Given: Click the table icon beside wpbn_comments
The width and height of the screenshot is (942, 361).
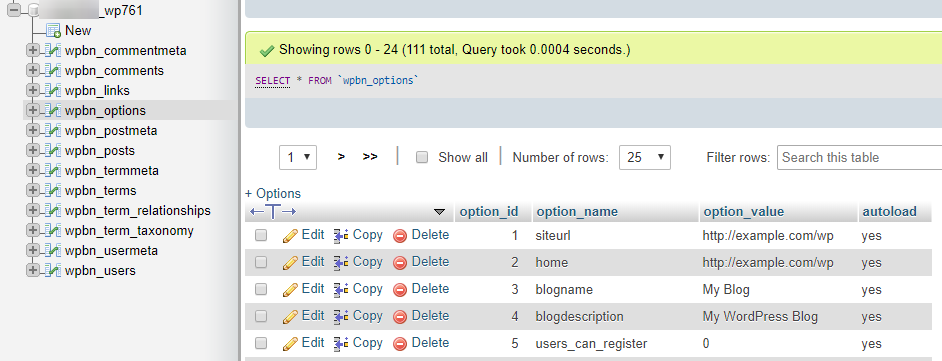Looking at the screenshot, I should [x=53, y=71].
